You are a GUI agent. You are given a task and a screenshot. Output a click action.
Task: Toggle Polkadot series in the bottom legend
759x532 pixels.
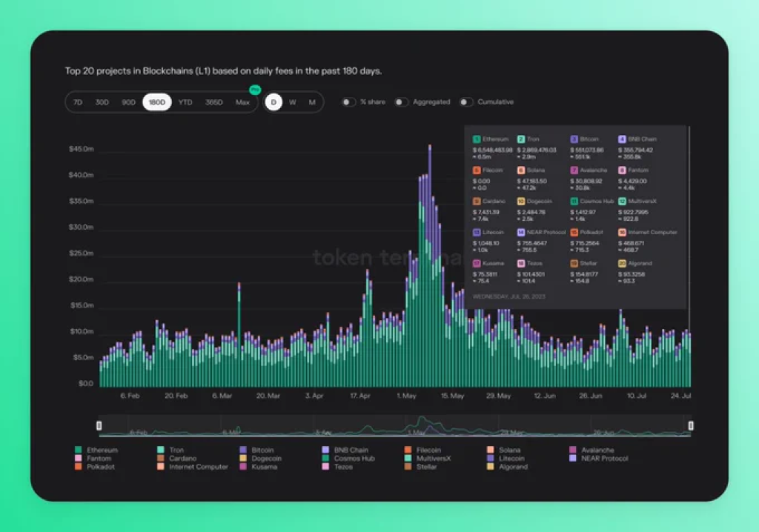click(95, 467)
